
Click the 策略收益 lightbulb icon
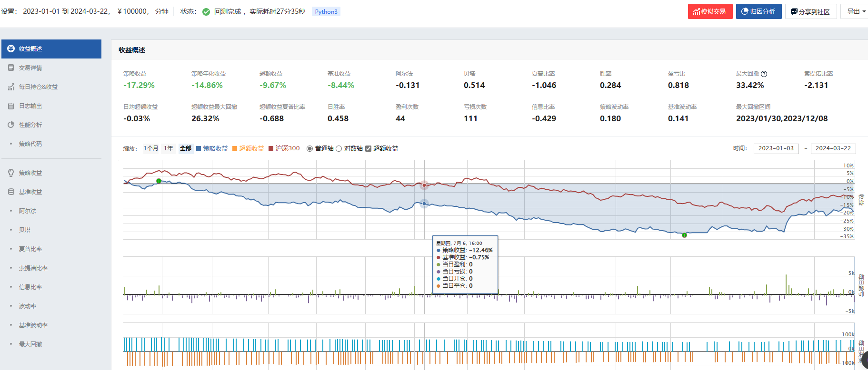(11, 173)
